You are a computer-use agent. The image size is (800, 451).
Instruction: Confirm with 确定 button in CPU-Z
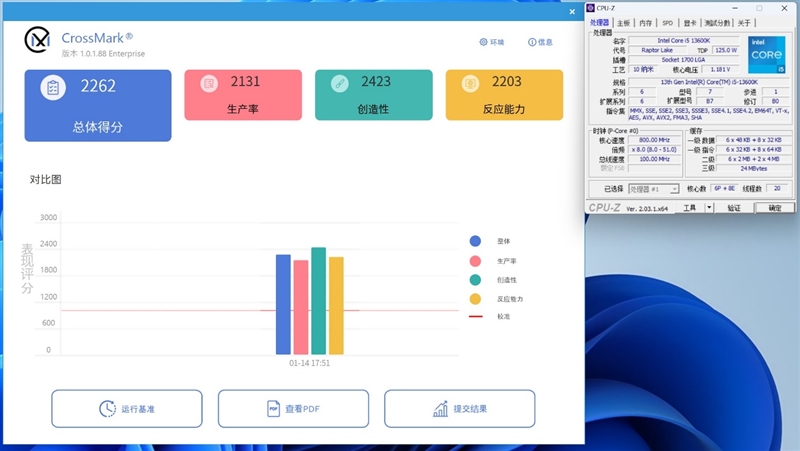(x=774, y=208)
